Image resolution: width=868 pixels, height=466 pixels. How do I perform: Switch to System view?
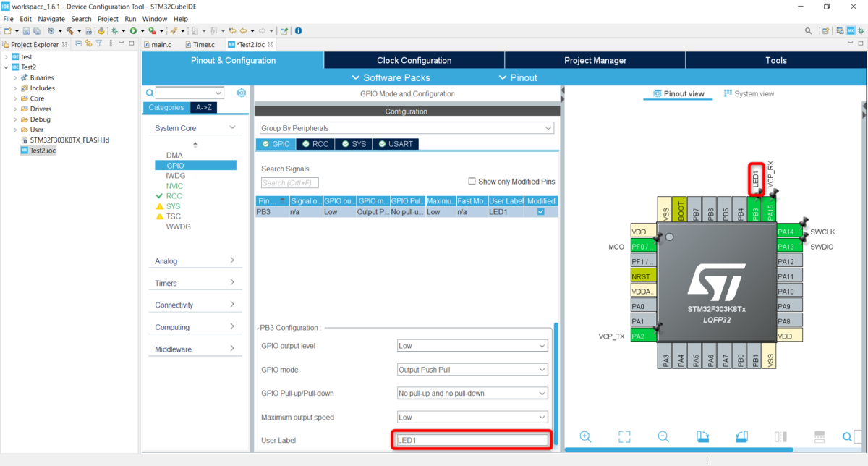coord(749,93)
